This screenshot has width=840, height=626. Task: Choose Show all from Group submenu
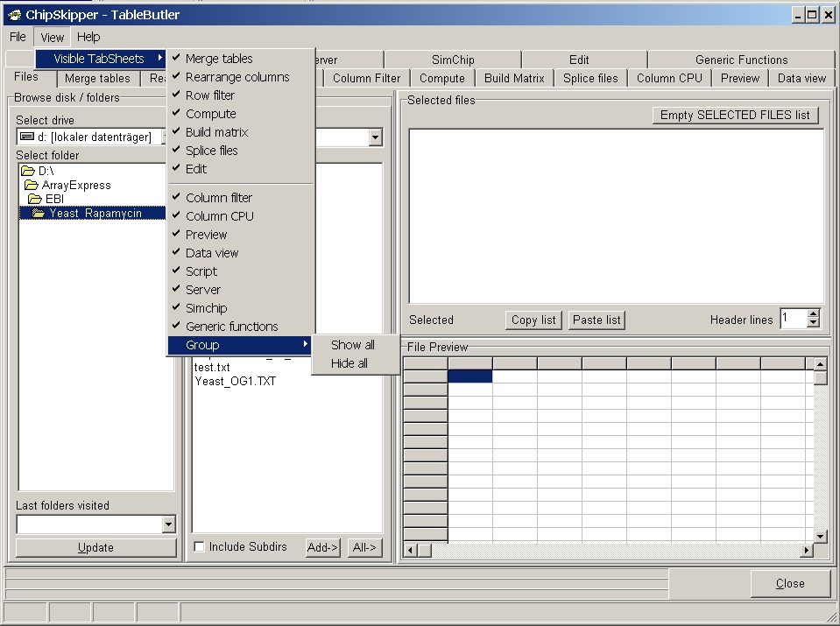(x=352, y=345)
